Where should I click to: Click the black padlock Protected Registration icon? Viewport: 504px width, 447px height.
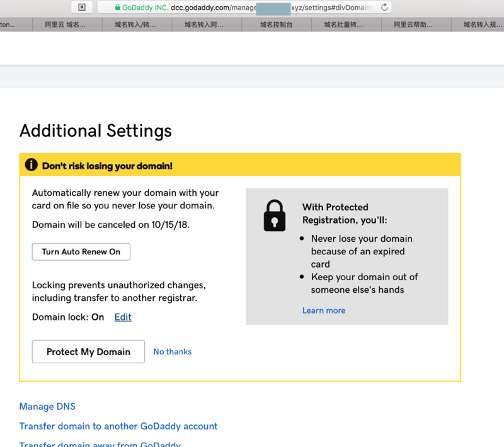(274, 216)
